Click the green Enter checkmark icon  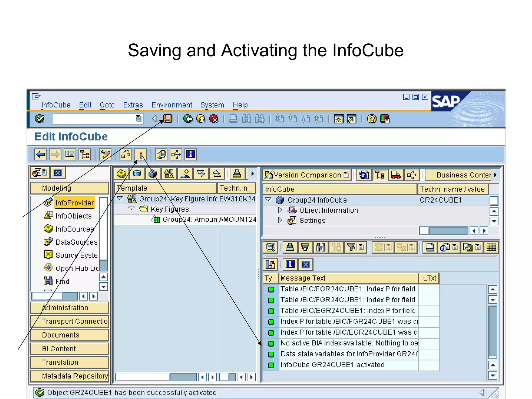[x=39, y=119]
